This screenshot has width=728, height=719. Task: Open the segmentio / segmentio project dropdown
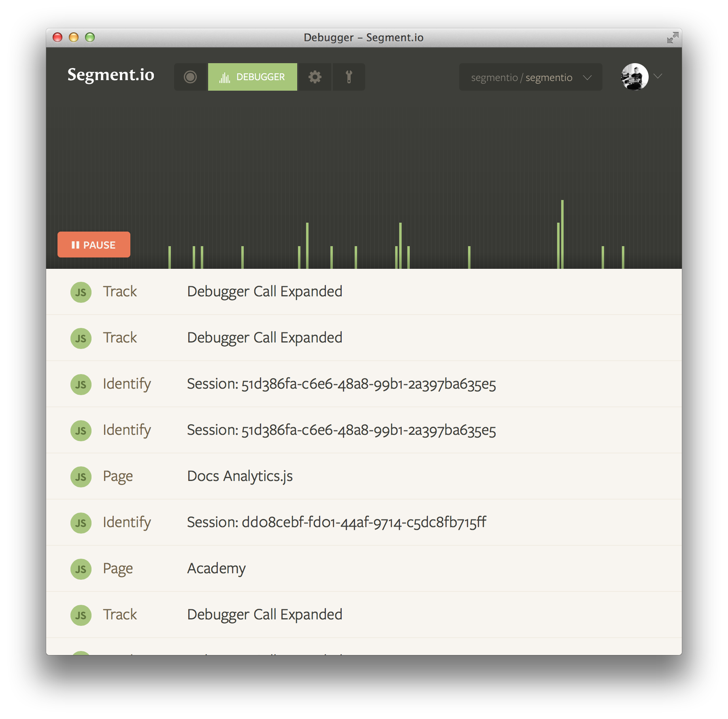coord(530,77)
